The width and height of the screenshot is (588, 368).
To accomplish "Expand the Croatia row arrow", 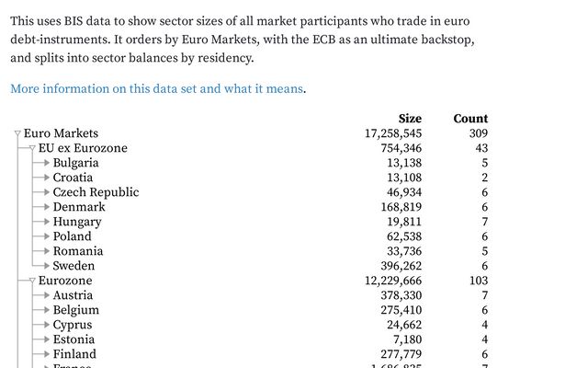I will point(43,178).
